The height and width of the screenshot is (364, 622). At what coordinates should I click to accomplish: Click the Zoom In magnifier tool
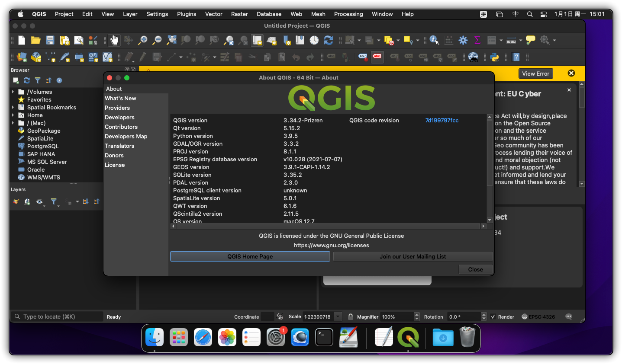click(x=142, y=41)
